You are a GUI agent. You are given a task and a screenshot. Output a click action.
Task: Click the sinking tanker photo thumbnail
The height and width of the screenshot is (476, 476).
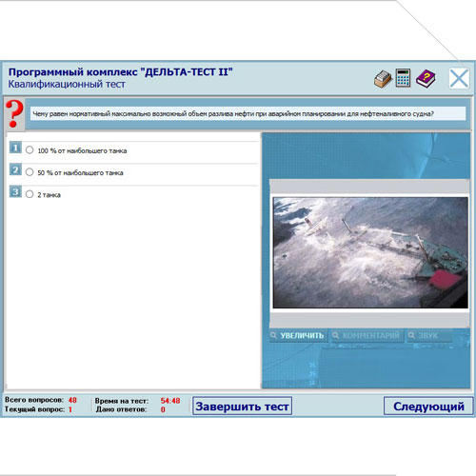[370, 252]
